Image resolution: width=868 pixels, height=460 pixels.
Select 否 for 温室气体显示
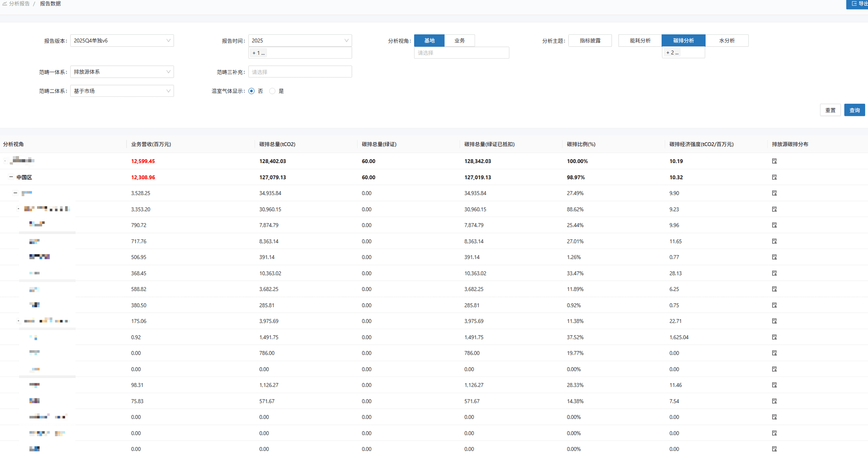click(x=252, y=91)
